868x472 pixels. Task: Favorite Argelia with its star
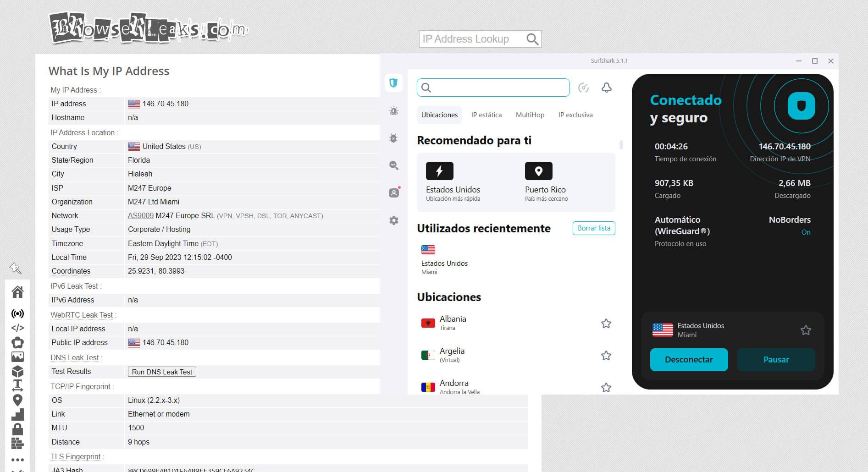tap(606, 356)
